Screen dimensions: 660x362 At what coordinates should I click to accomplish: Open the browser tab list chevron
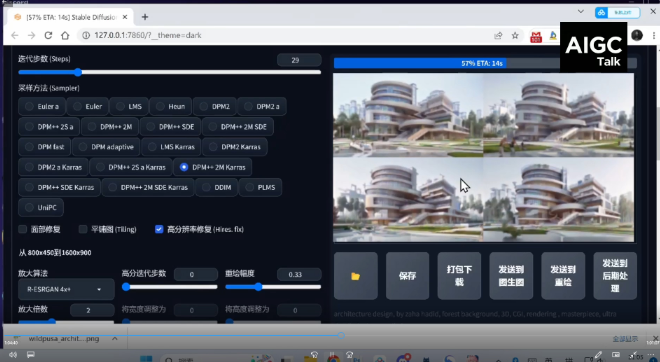coord(581,12)
